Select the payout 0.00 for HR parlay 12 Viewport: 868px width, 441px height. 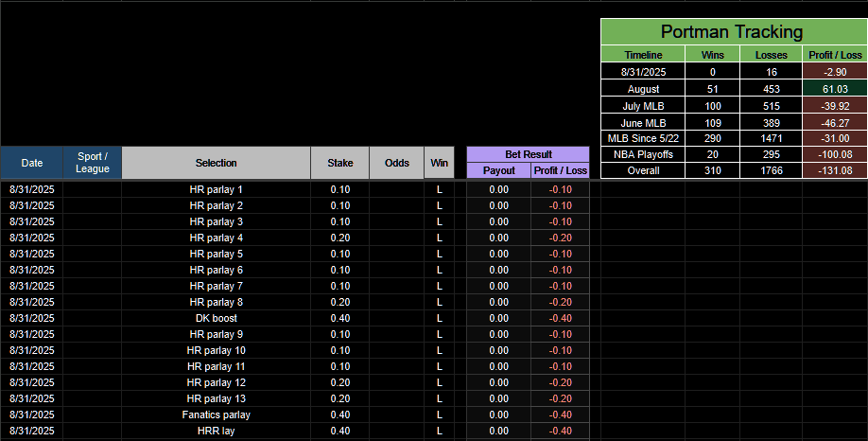[498, 382]
